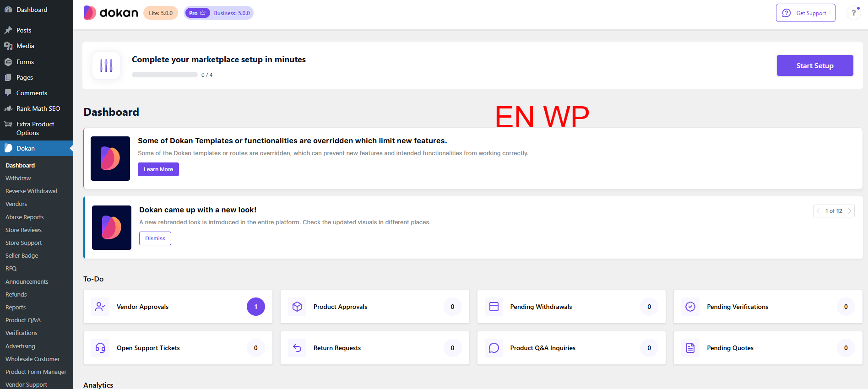
Task: Click Dokan logo thumbnail in new look notice
Action: (x=112, y=227)
